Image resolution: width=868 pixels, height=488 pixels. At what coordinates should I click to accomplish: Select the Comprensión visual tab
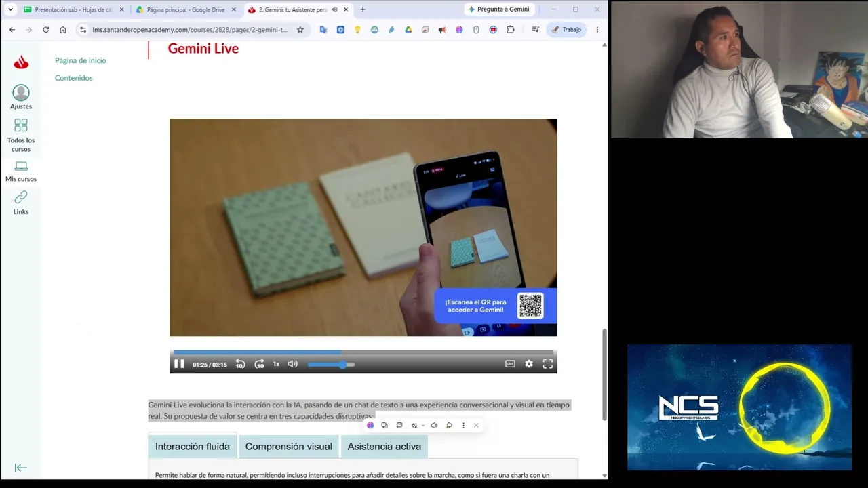pyautogui.click(x=289, y=447)
